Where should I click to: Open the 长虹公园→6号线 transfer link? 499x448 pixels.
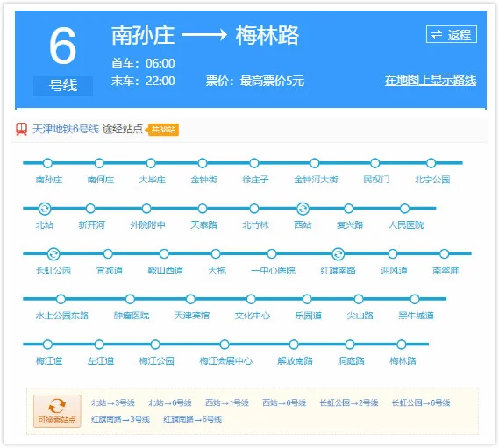[421, 402]
